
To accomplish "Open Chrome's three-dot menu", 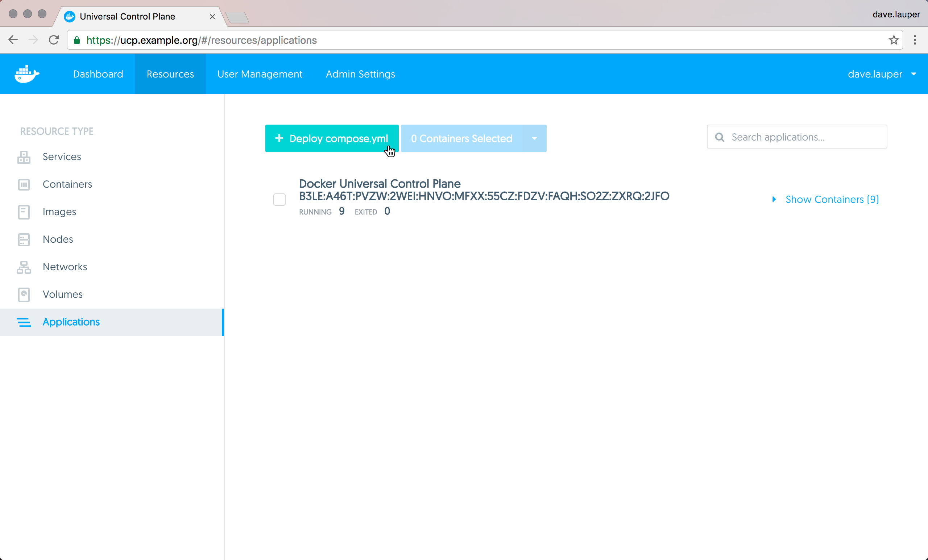I will pyautogui.click(x=915, y=40).
